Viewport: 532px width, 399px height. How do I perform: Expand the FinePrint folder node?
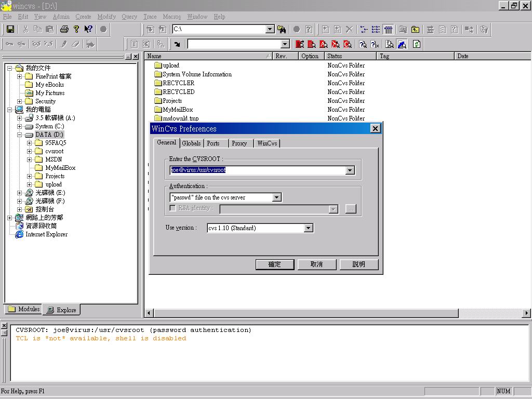[19, 76]
